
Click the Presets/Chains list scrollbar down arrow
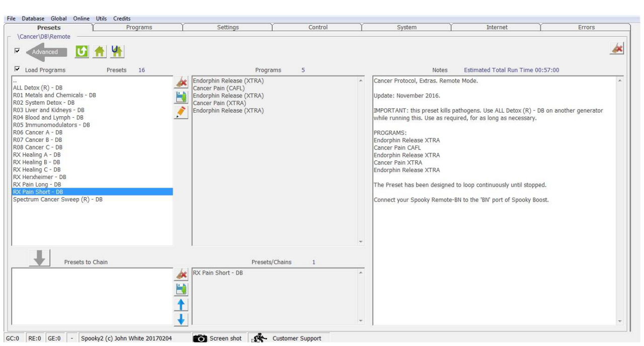click(x=360, y=321)
